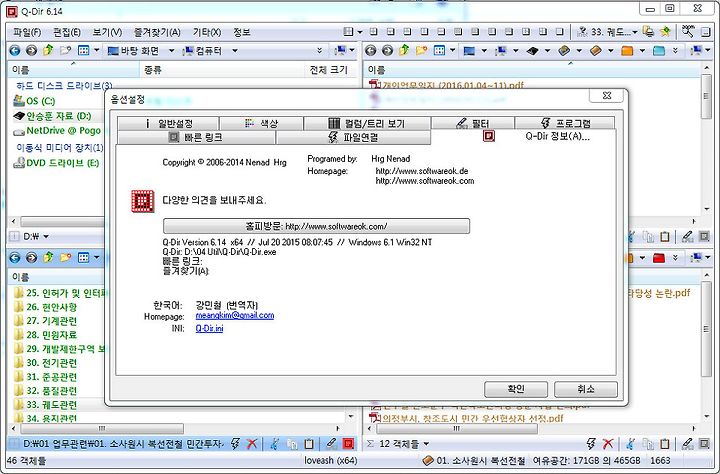
Task: Click the 취소 button
Action: click(586, 389)
